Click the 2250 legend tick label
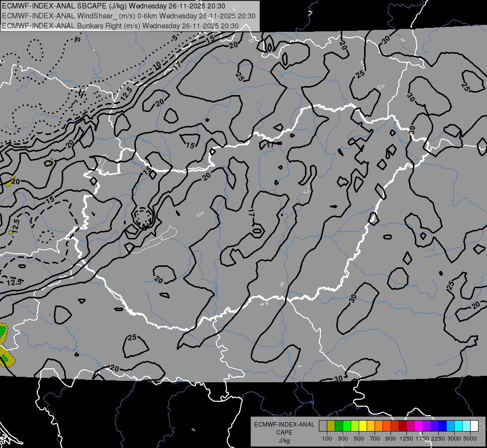This screenshot has width=487, height=448. 439,439
